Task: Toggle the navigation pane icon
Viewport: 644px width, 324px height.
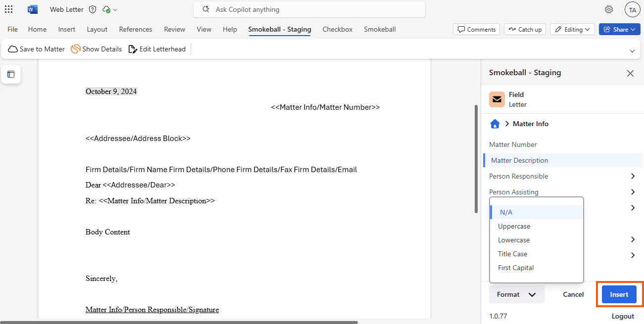Action: point(11,74)
